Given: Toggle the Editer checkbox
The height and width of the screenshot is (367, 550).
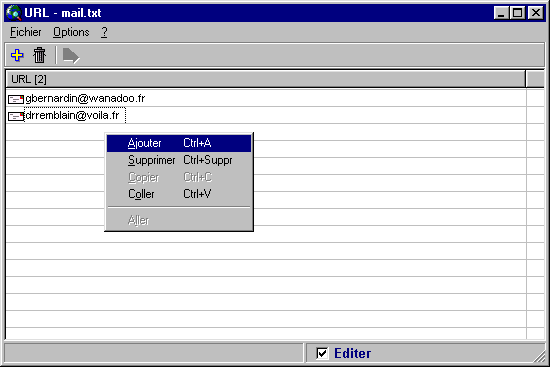Looking at the screenshot, I should 322,353.
